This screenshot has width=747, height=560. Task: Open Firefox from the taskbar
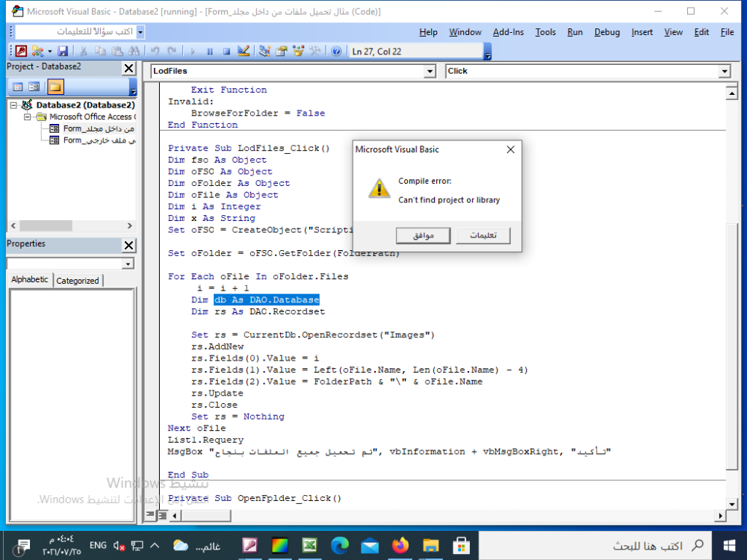click(400, 545)
